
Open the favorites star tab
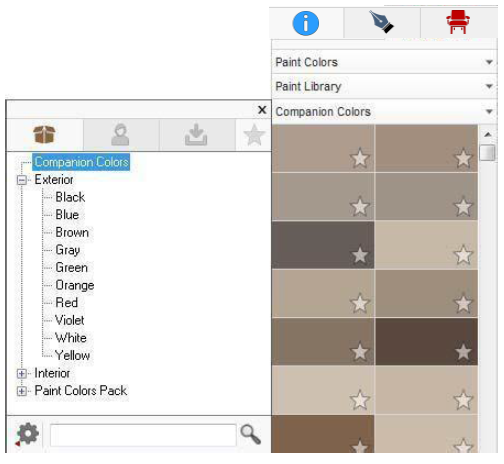254,135
